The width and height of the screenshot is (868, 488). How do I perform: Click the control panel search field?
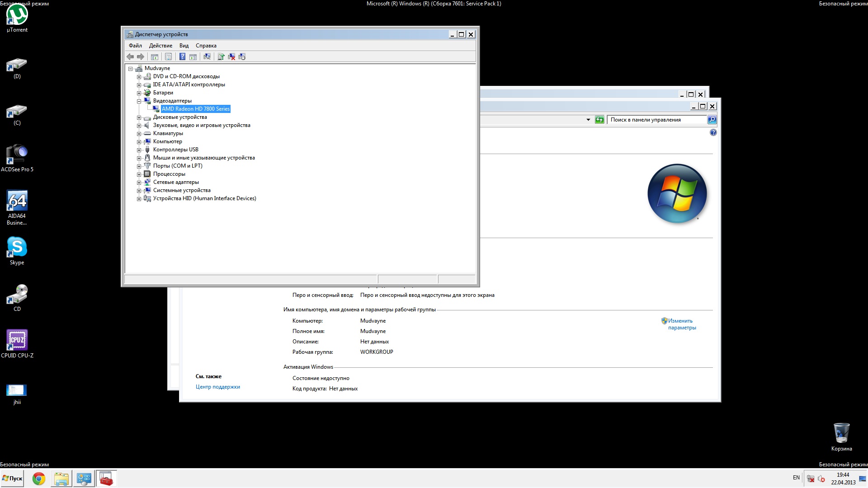pos(656,120)
